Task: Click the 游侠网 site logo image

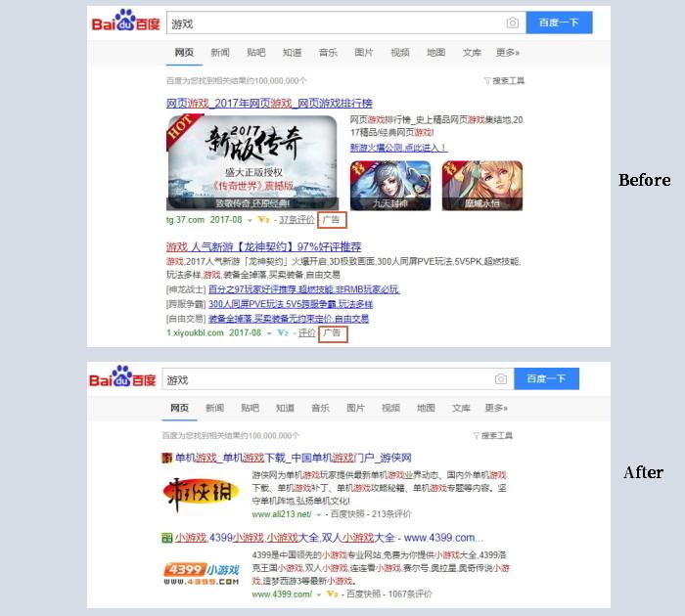Action: click(201, 493)
